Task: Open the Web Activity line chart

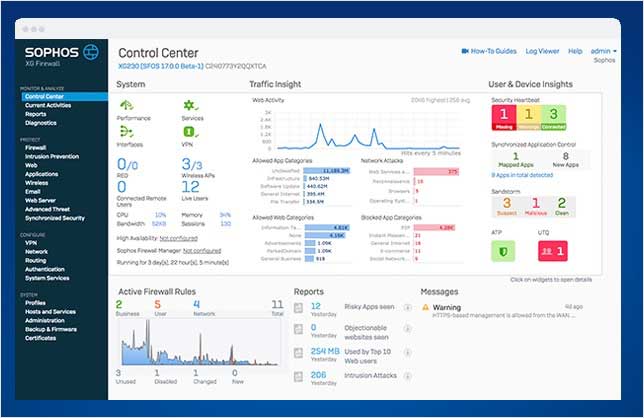Action: (362, 130)
